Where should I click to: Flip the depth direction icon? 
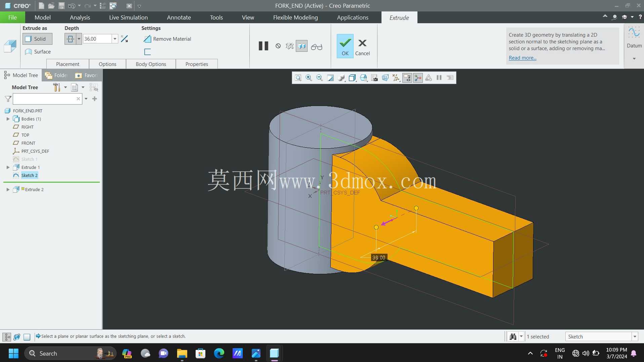point(124,39)
